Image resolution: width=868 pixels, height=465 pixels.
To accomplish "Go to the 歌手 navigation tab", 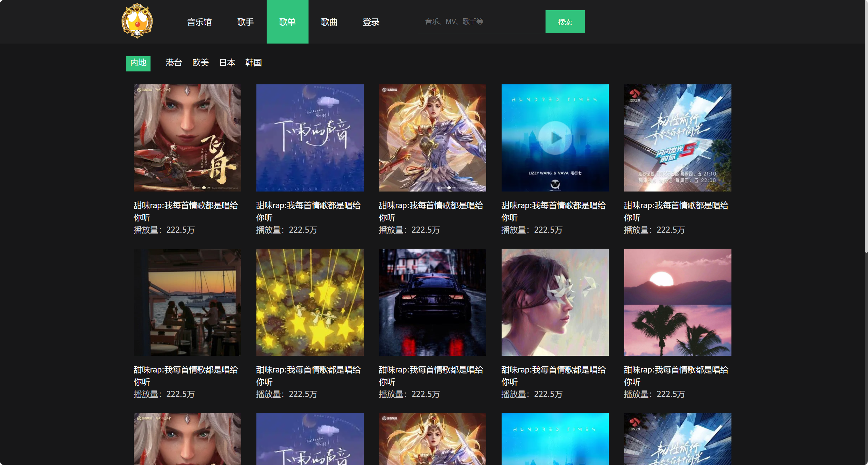I will pos(245,22).
